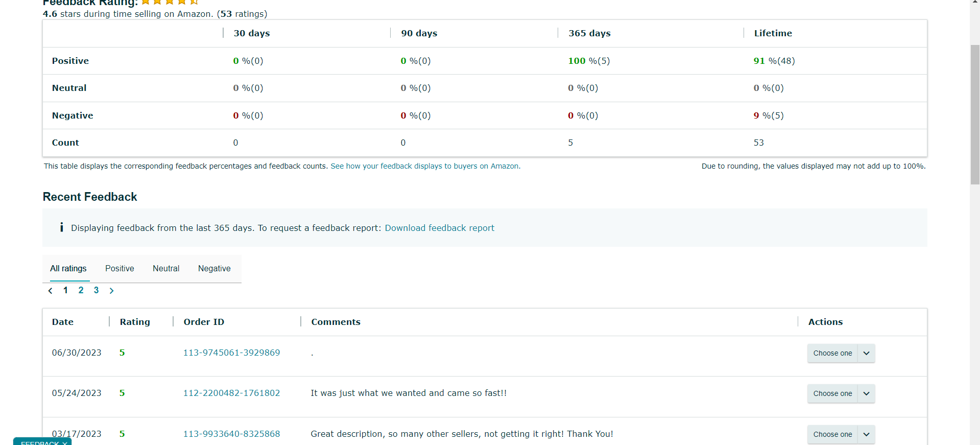Click Choose one for order 113-9745061-3929869

point(832,353)
